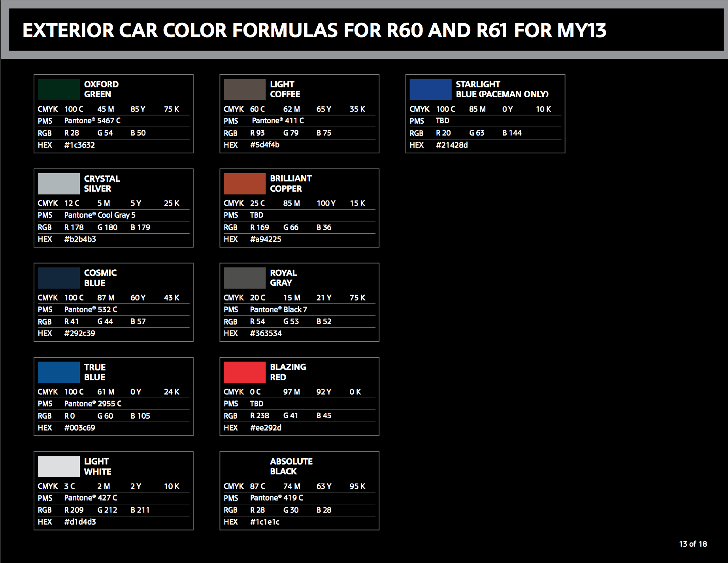Image resolution: width=728 pixels, height=563 pixels.
Task: Click the Cosmic Blue color swatch
Action: 58,278
